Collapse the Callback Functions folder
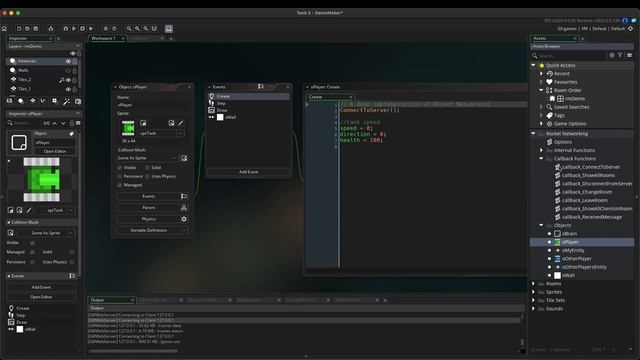640x360 pixels. tap(541, 158)
